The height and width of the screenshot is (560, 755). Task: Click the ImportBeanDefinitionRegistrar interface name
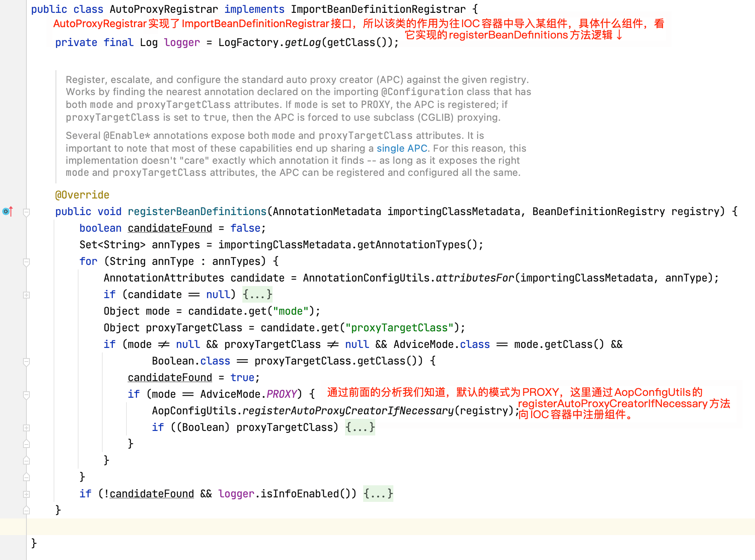point(378,9)
